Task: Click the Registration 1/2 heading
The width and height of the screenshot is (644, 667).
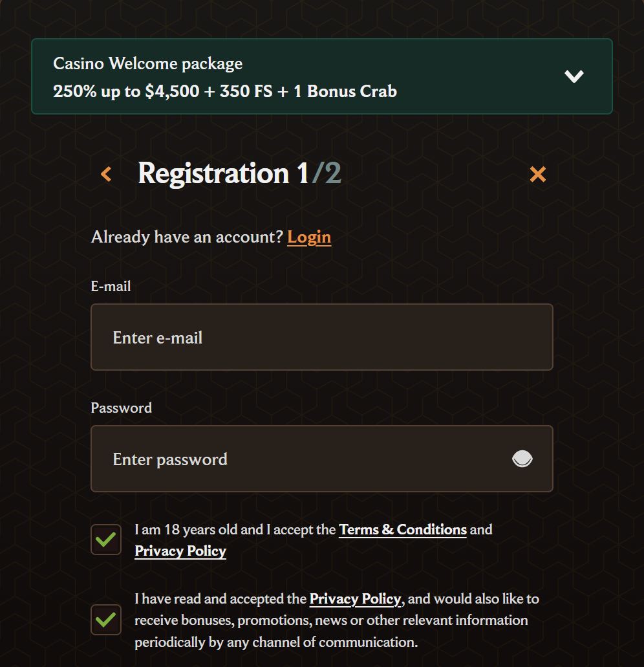Action: coord(239,173)
